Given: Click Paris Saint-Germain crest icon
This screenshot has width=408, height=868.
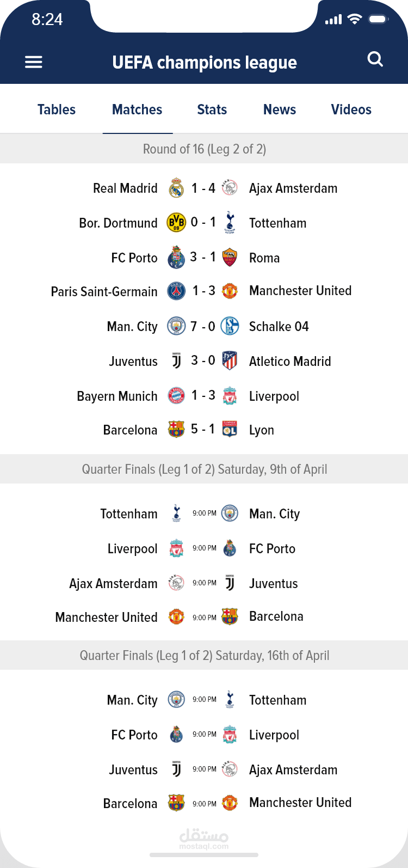Looking at the screenshot, I should click(x=176, y=291).
